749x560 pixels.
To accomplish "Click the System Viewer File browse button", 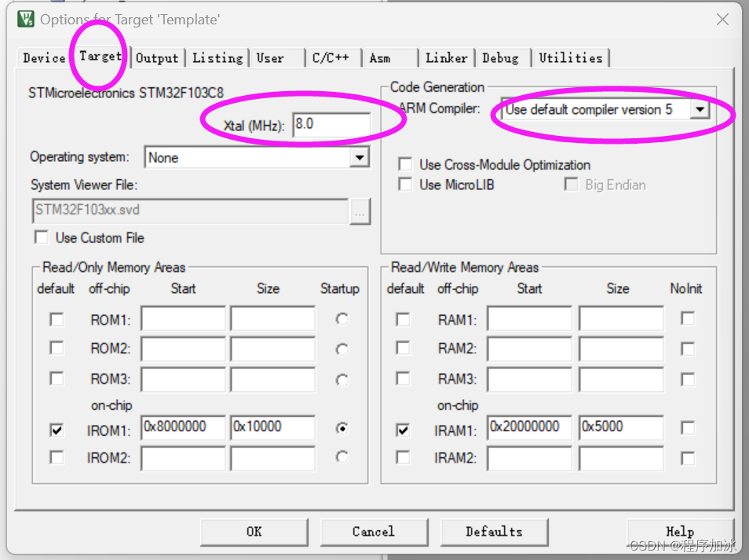I will click(x=360, y=211).
